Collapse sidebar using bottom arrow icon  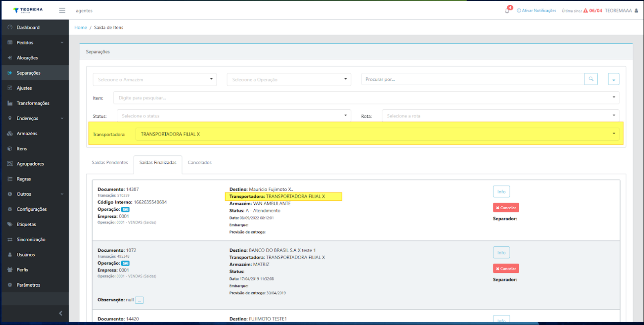click(60, 313)
